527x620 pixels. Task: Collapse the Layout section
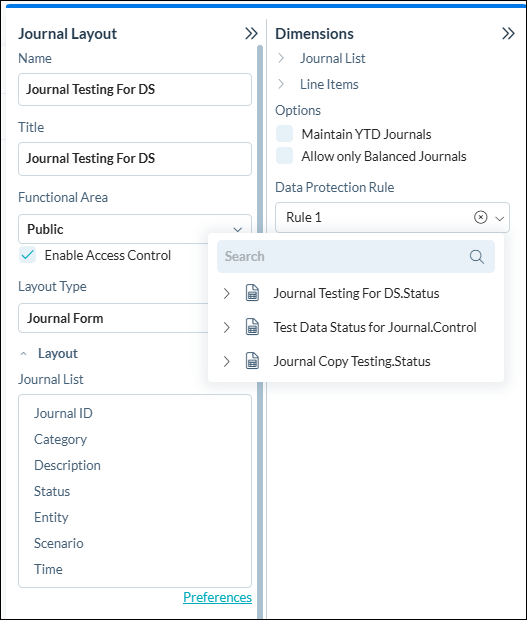[x=24, y=353]
